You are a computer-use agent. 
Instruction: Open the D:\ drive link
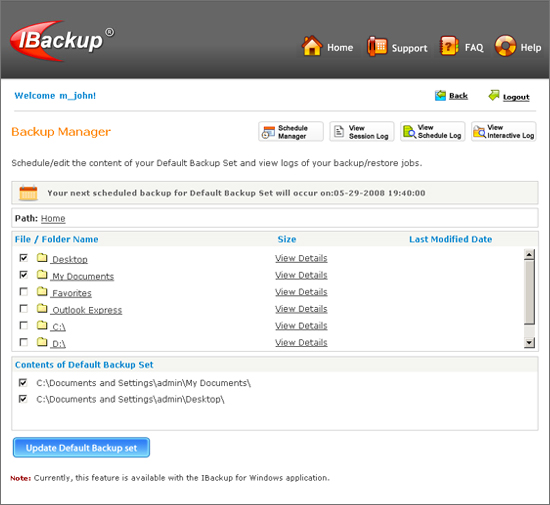point(59,344)
